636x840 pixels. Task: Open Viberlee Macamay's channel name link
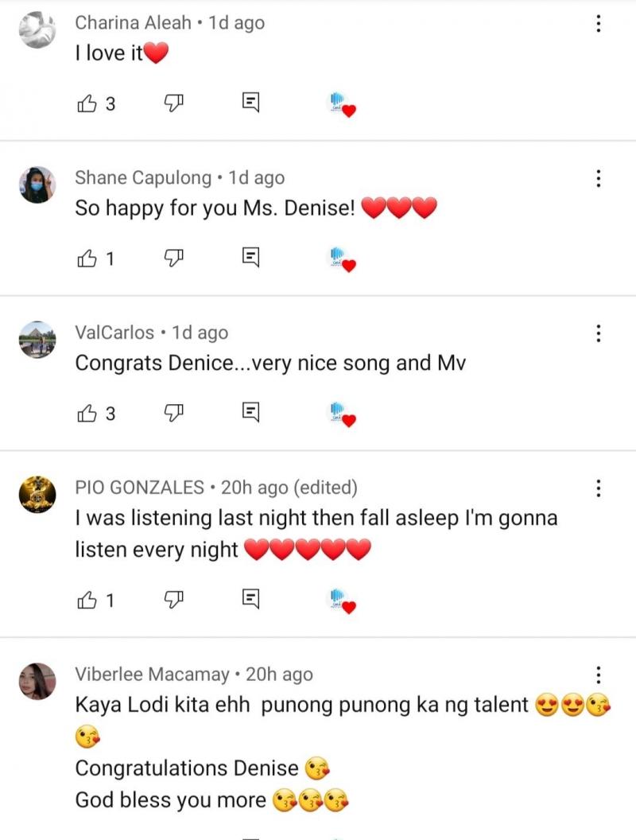[x=152, y=675]
